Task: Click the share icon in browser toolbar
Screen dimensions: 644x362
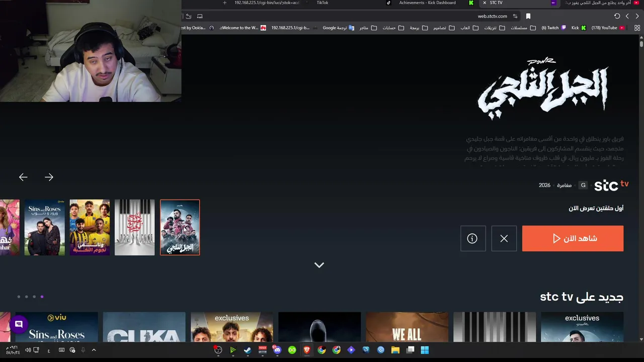Action: 189,16
